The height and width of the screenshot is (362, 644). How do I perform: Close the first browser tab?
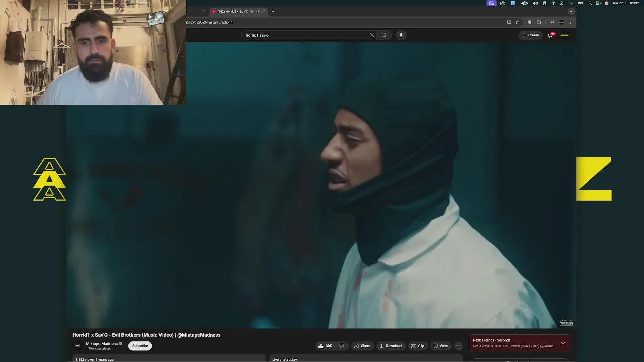click(x=204, y=11)
